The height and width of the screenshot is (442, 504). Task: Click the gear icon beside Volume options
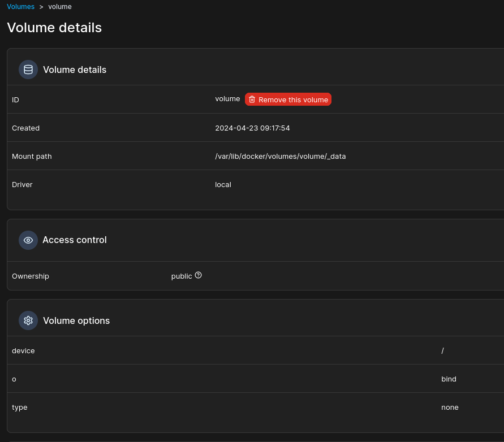pos(28,320)
